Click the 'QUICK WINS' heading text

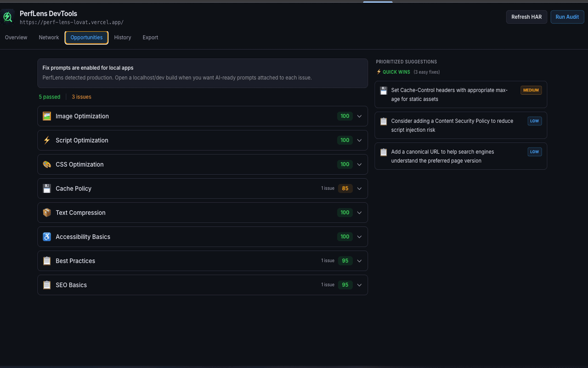click(x=396, y=72)
